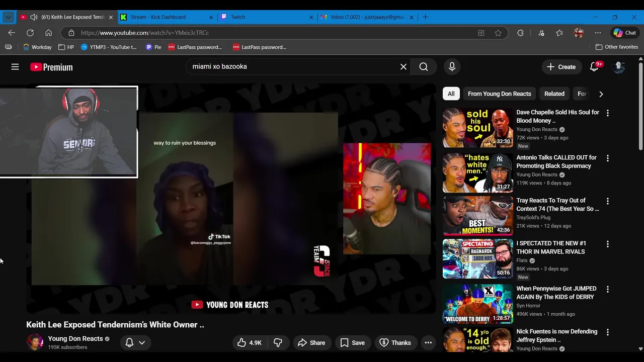Share this video
Viewport: 644px width, 362px height.
click(312, 343)
